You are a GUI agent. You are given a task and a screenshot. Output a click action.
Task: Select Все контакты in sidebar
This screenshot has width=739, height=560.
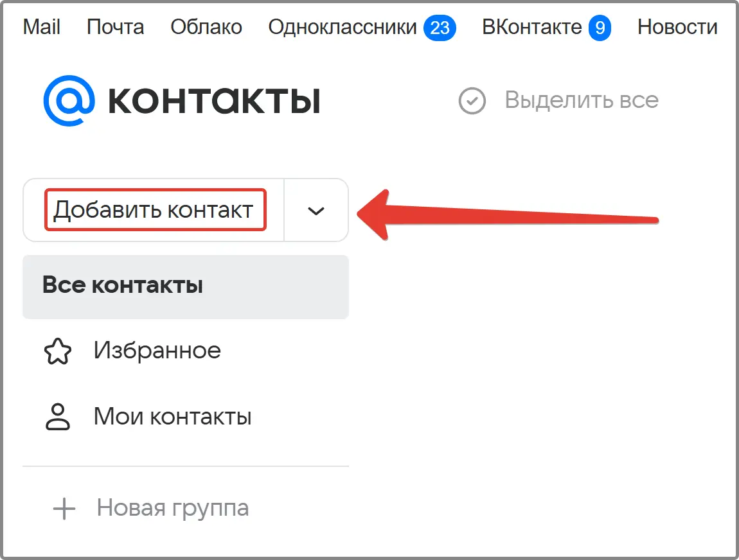tap(186, 287)
